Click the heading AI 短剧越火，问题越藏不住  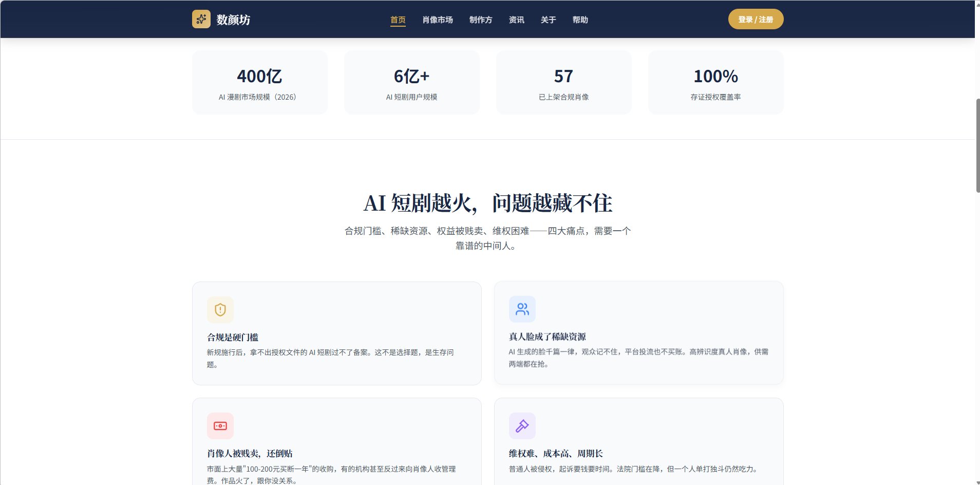(488, 203)
